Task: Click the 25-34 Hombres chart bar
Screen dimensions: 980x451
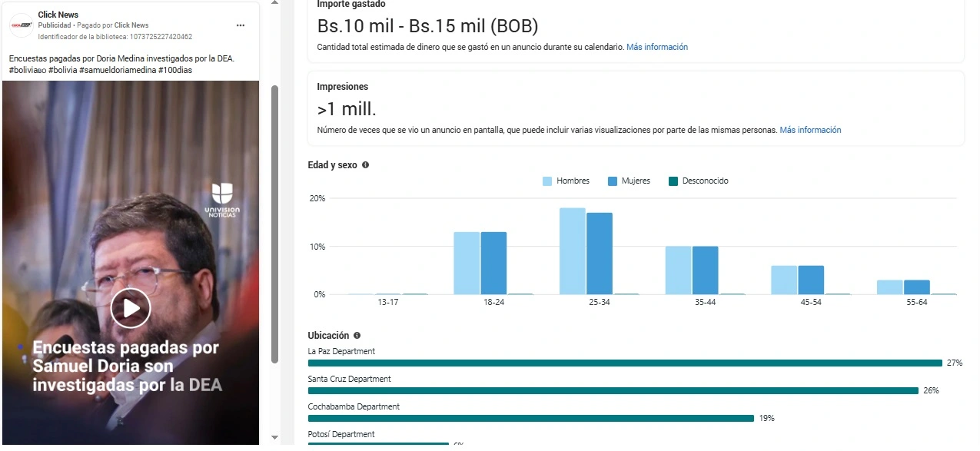Action: pos(572,251)
